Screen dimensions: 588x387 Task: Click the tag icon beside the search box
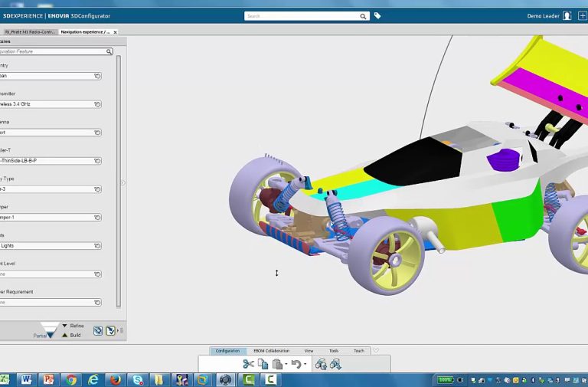coord(377,15)
